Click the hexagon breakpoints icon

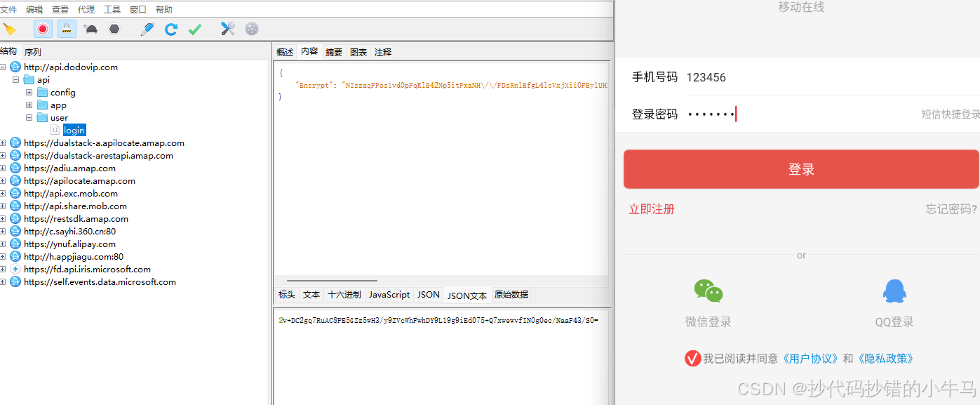(114, 29)
